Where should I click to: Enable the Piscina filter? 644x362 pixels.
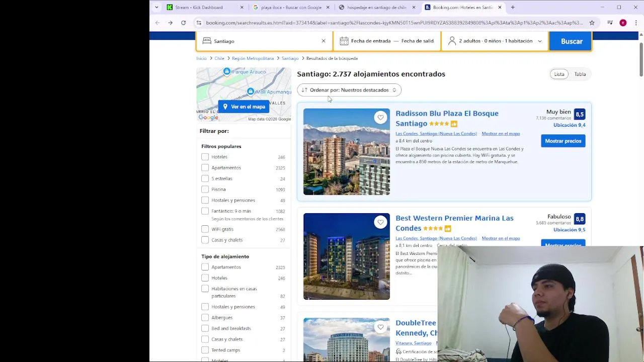point(205,189)
